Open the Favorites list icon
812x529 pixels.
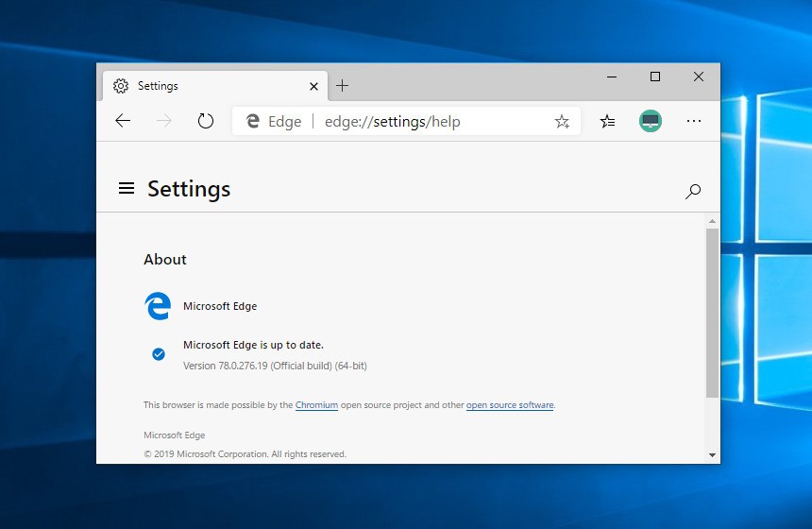point(608,121)
